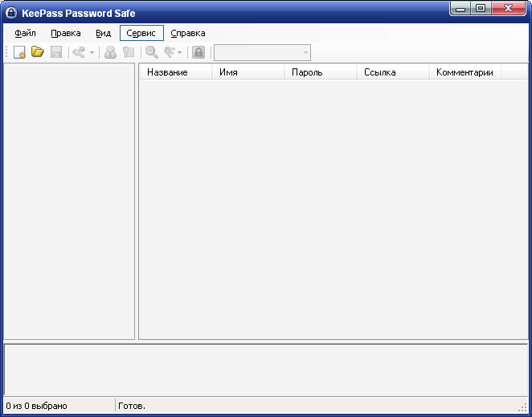Click the Show entries keys icon
This screenshot has width=532, height=417.
point(170,52)
